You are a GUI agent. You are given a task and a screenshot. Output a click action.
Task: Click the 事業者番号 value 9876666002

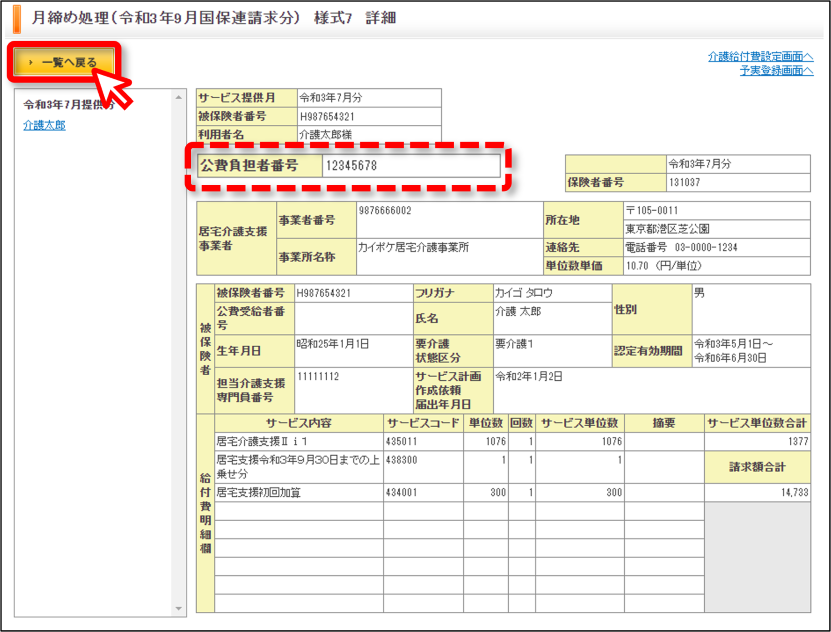449,220
